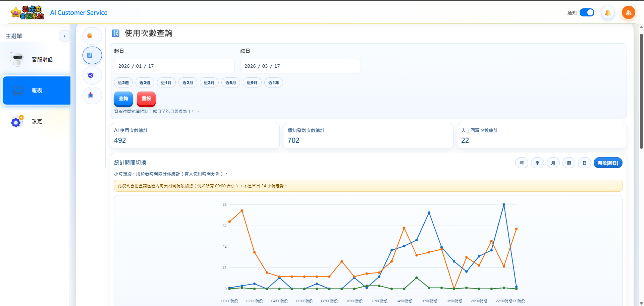Switch statistics view to 年
This screenshot has width=644, height=306.
coord(522,163)
